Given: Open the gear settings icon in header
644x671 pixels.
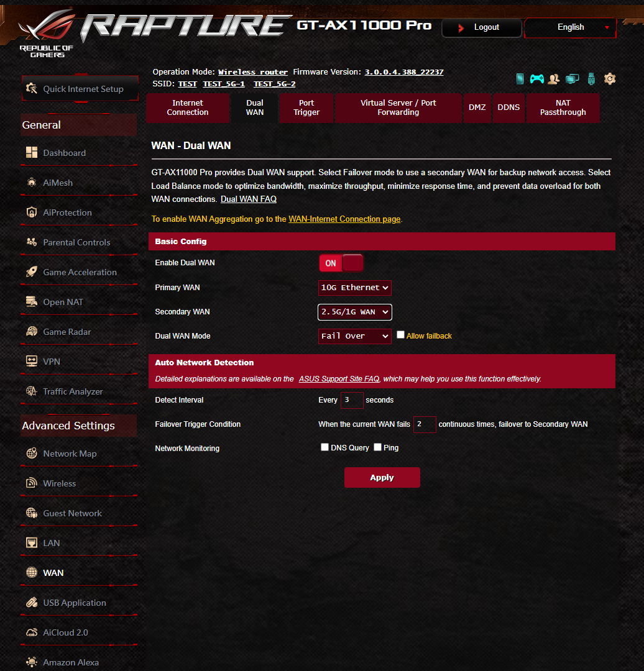Looking at the screenshot, I should point(610,79).
